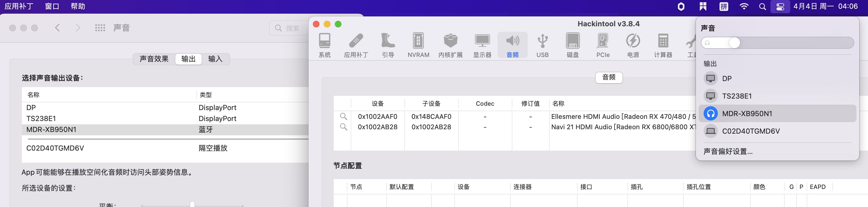Adjust the volume slider in sound popup
868x207 pixels.
point(777,43)
